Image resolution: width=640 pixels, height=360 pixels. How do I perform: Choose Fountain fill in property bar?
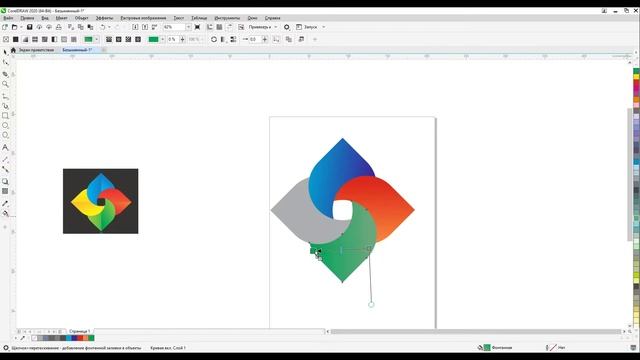click(25, 39)
